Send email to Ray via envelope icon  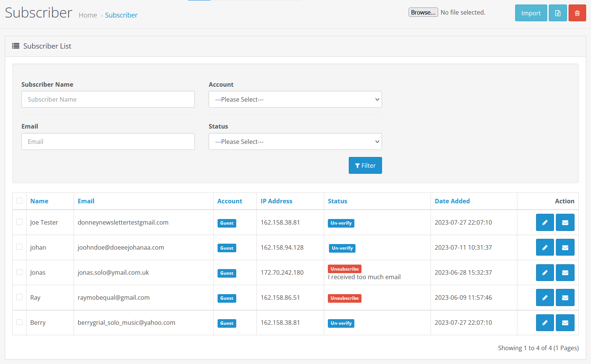(x=565, y=297)
